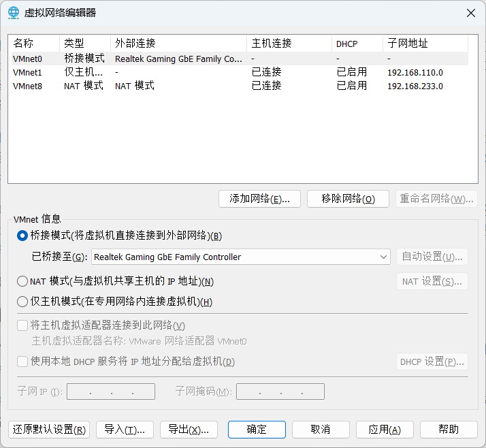This screenshot has height=448, width=486.
Task: Click 还原默认设置 button
Action: pyautogui.click(x=49, y=430)
